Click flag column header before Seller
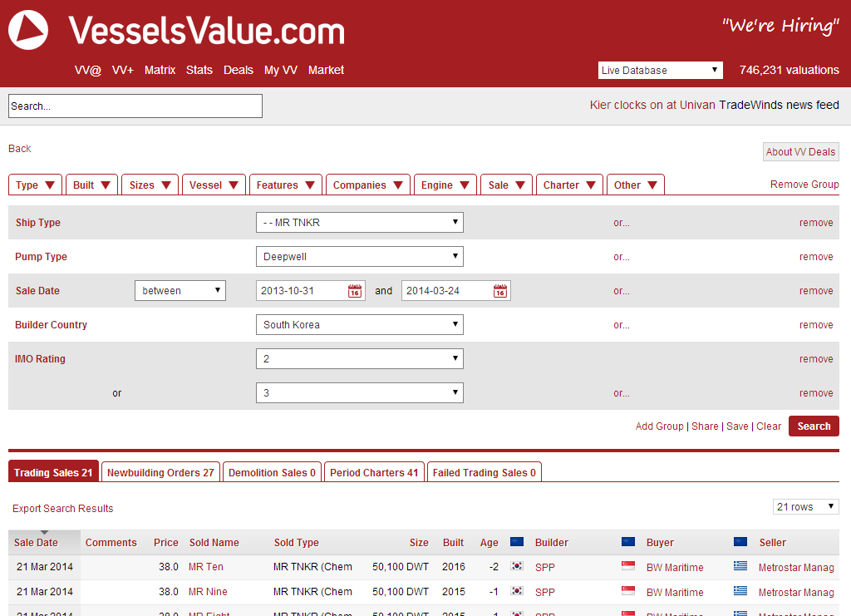Image resolution: width=851 pixels, height=616 pixels. point(740,542)
